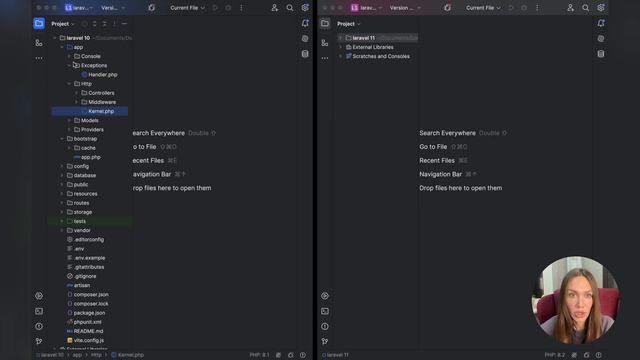640x360 pixels.
Task: Open Search Everywhere magnifier in laravel 11 window
Action: tap(586, 8)
